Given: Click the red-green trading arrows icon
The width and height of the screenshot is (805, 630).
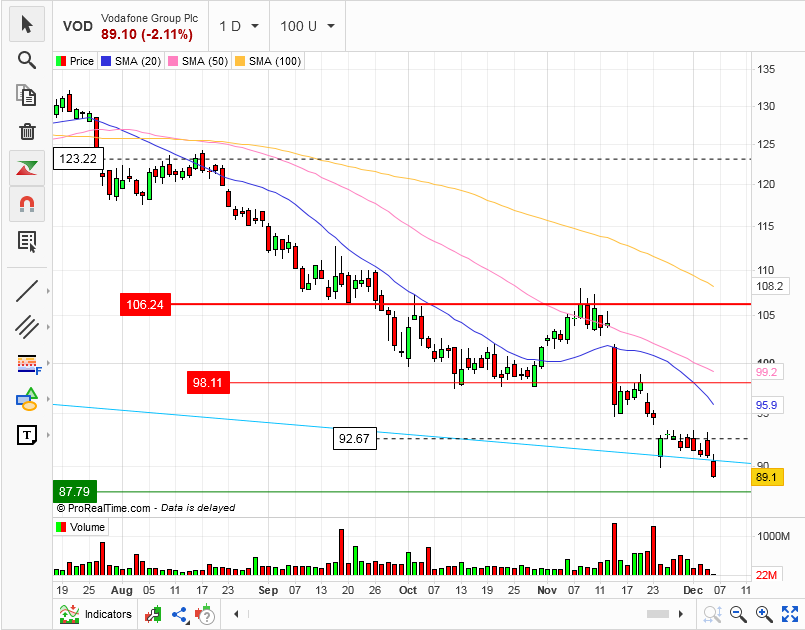Looking at the screenshot, I should pyautogui.click(x=27, y=168).
